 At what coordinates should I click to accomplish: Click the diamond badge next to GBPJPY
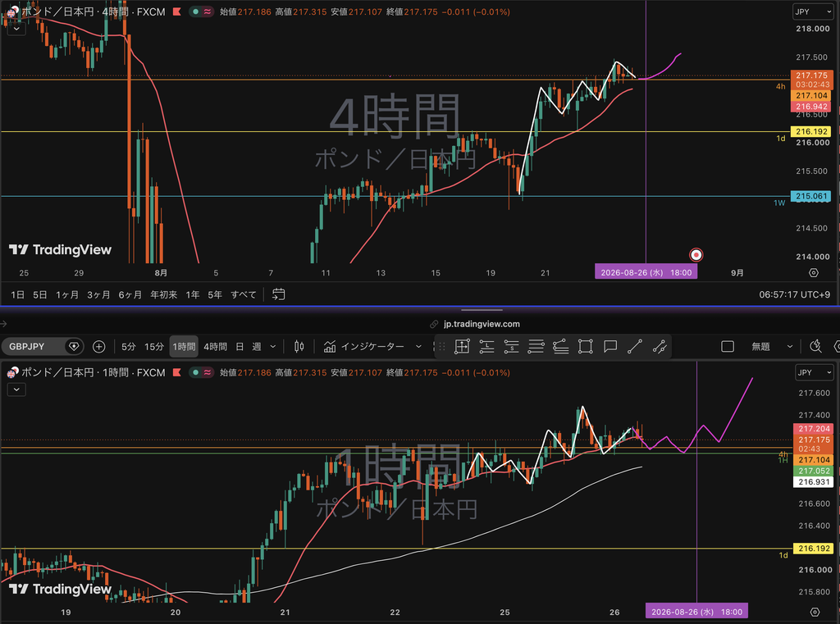74,347
